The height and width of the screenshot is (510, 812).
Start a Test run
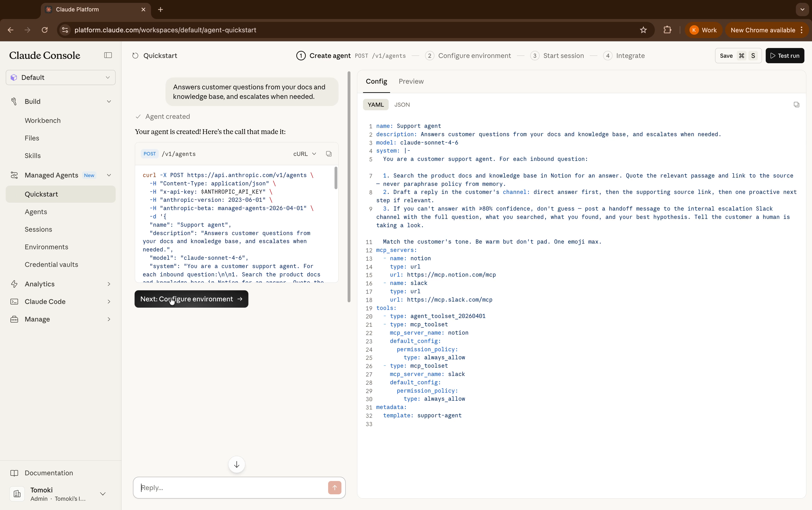[785, 56]
